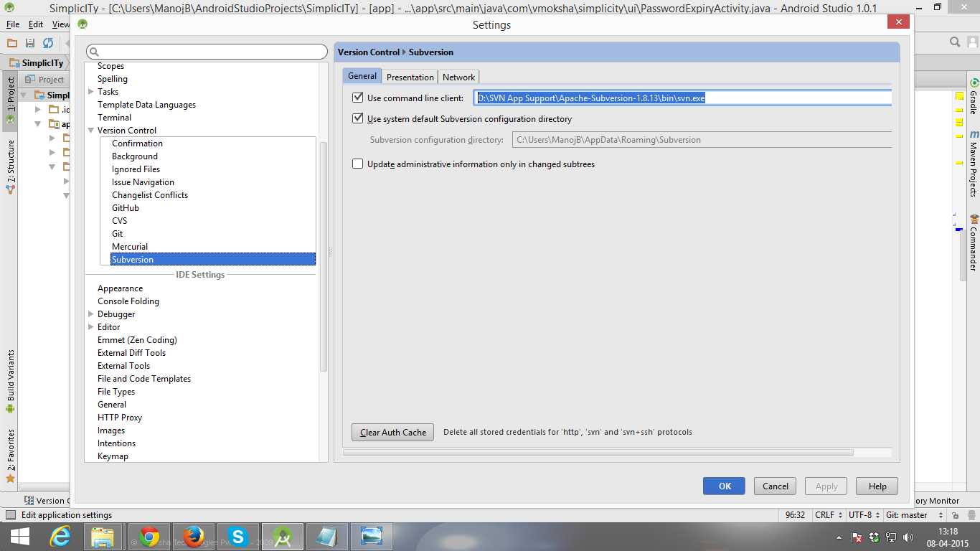The image size is (980, 551).
Task: Click the Open folder toolbar icon
Action: click(12, 43)
